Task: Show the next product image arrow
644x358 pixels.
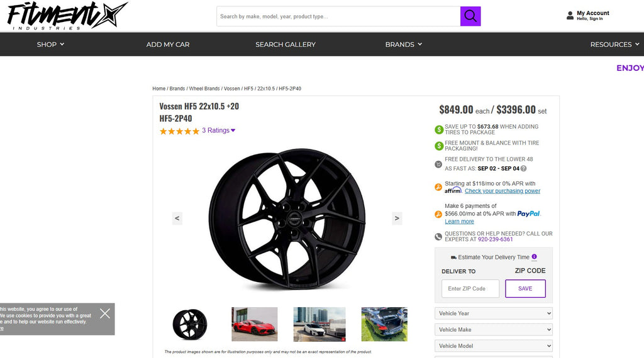Action: (x=397, y=219)
